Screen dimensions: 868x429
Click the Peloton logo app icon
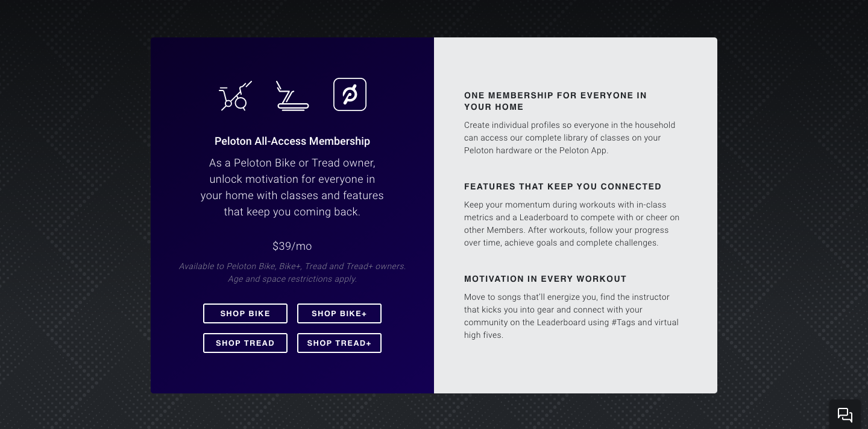coord(350,95)
